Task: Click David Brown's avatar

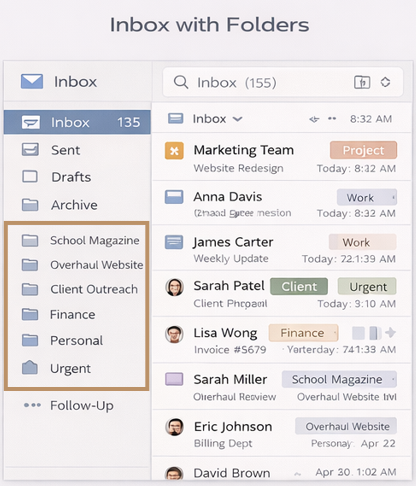Action: (x=175, y=473)
